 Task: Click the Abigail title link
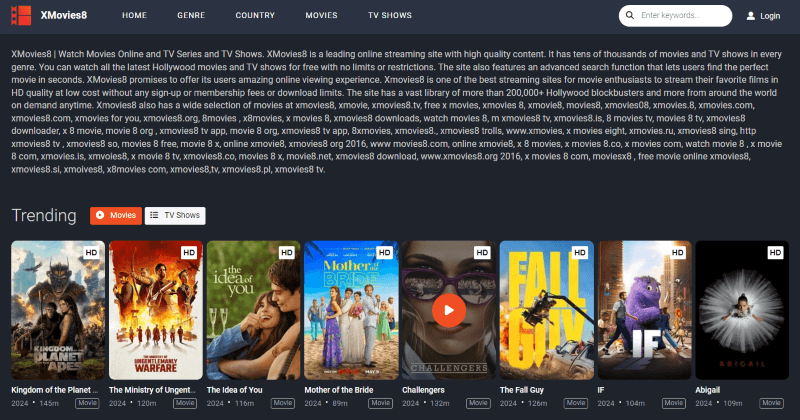pos(708,390)
